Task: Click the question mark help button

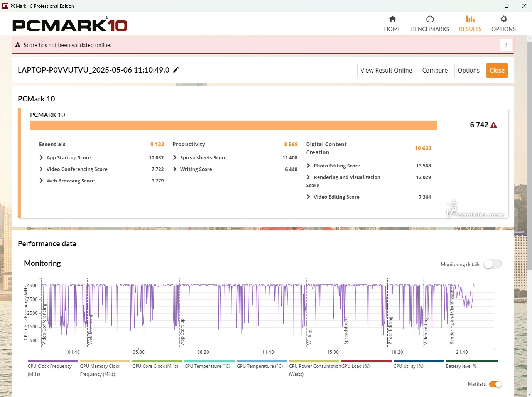Action: click(506, 45)
